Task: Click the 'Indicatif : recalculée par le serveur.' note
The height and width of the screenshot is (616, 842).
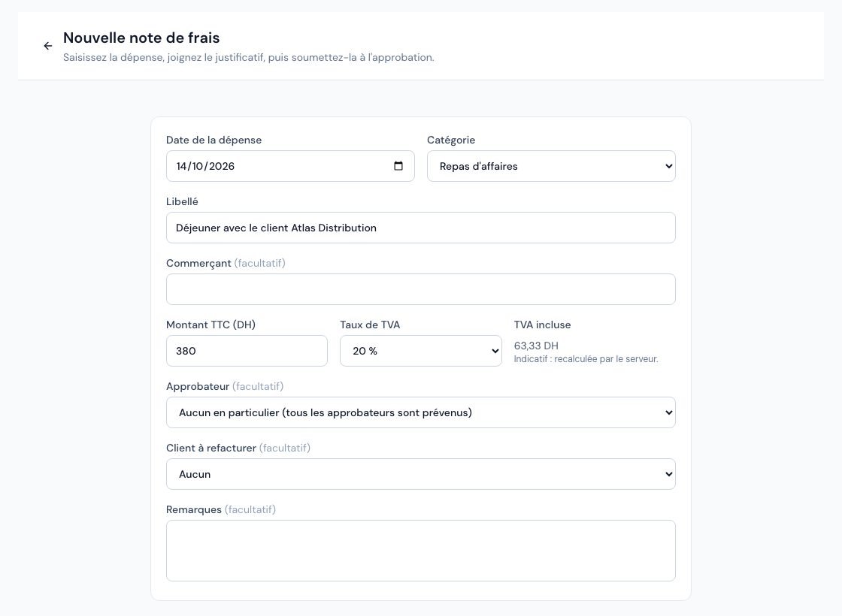Action: coord(586,359)
